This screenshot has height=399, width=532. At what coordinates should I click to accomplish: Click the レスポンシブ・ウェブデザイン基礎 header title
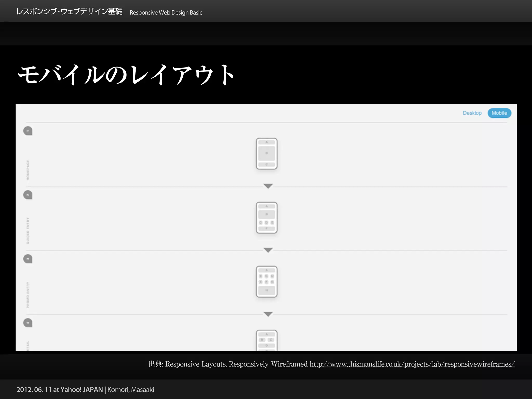69,12
